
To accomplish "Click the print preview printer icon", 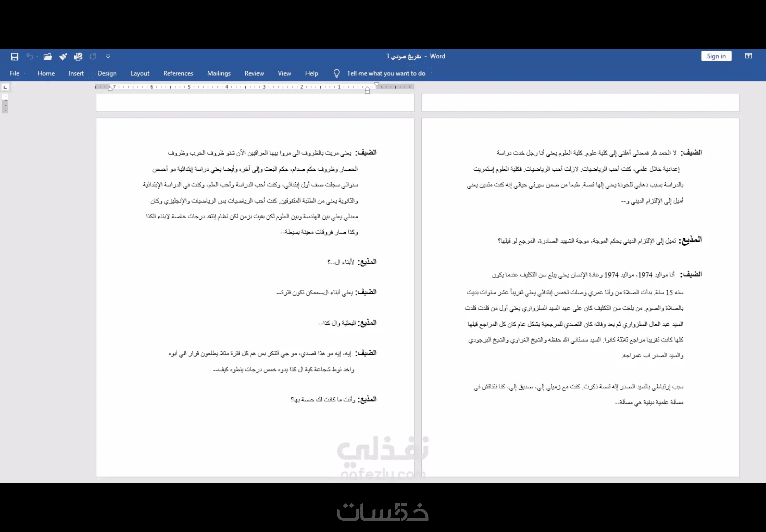I will click(x=78, y=57).
